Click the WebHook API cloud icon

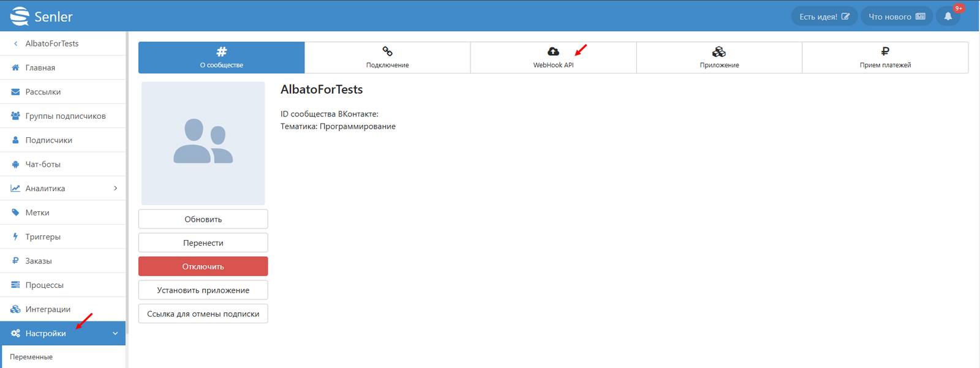[x=553, y=51]
